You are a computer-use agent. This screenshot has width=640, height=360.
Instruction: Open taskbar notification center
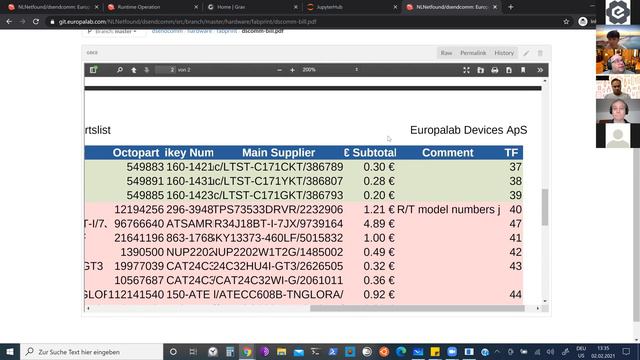[x=626, y=352]
